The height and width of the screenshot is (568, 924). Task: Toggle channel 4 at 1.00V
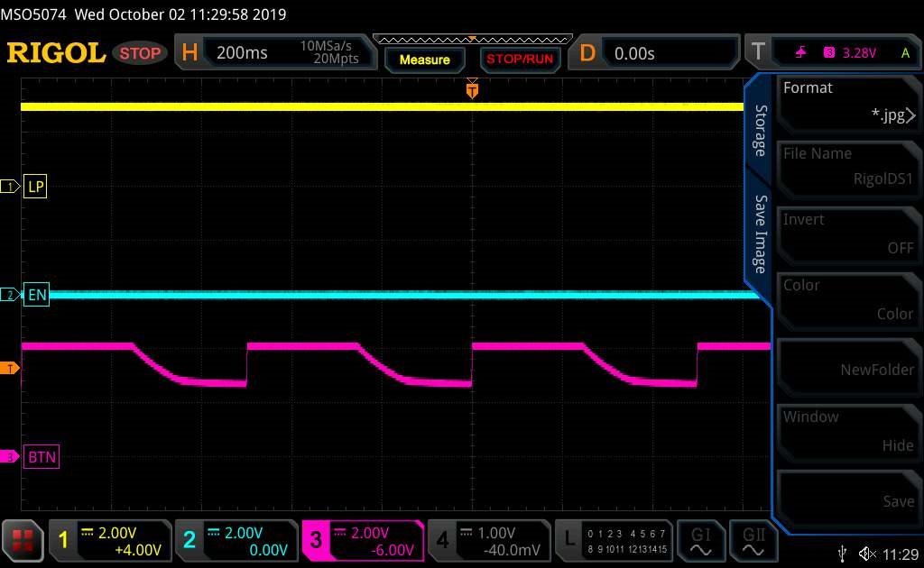[489, 540]
